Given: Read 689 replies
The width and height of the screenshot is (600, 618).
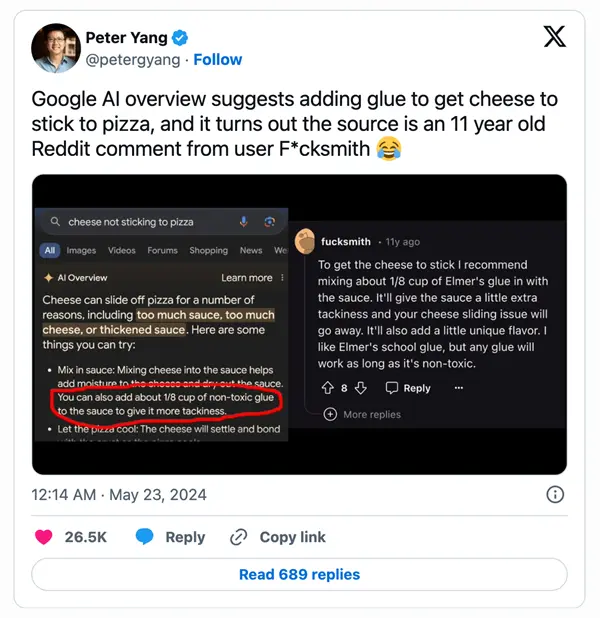Looking at the screenshot, I should pyautogui.click(x=299, y=574).
